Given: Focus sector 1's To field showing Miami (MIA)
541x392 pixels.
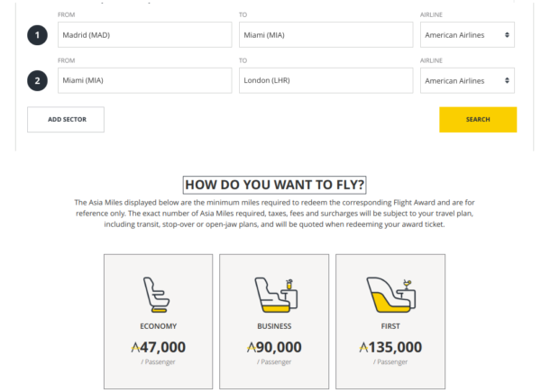Looking at the screenshot, I should (325, 35).
